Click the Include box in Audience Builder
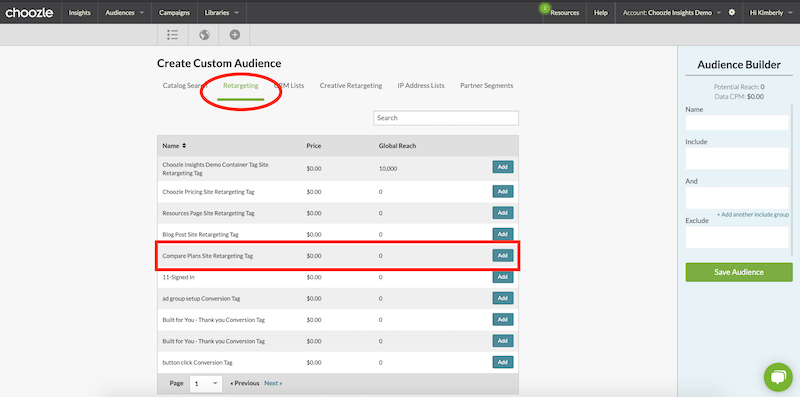The height and width of the screenshot is (397, 800). [x=737, y=158]
